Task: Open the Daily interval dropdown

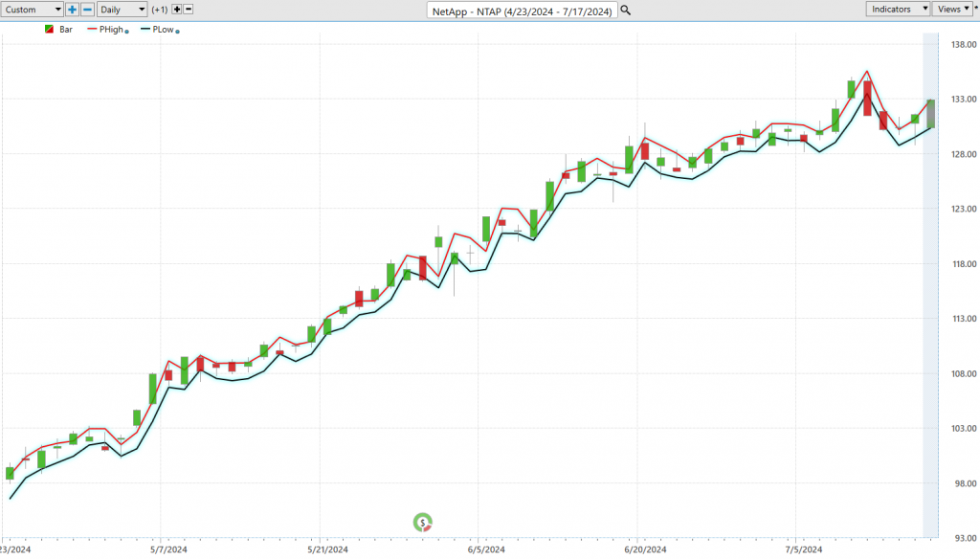Action: coord(122,10)
